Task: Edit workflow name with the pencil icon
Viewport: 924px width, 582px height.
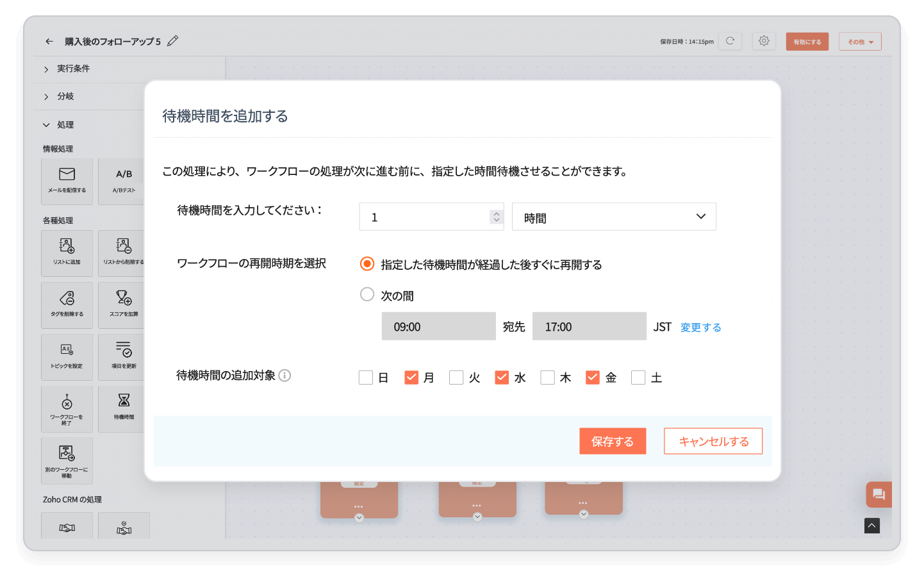Action: pos(172,41)
